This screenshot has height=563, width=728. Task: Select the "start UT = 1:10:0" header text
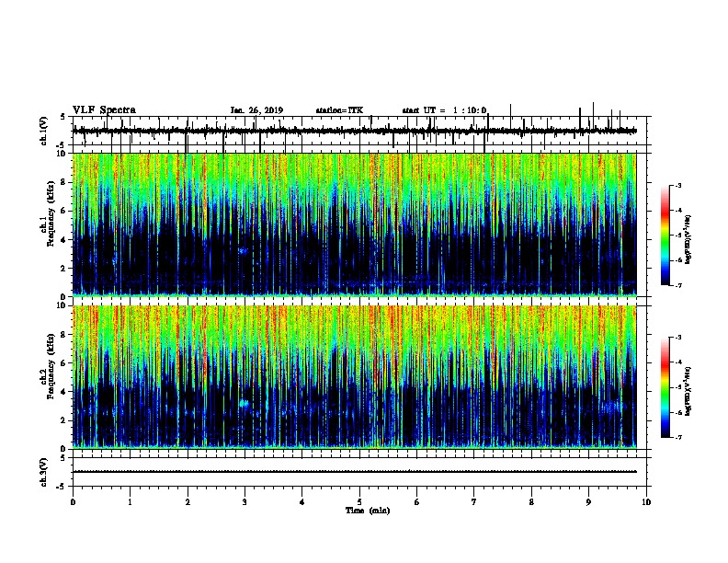(444, 110)
